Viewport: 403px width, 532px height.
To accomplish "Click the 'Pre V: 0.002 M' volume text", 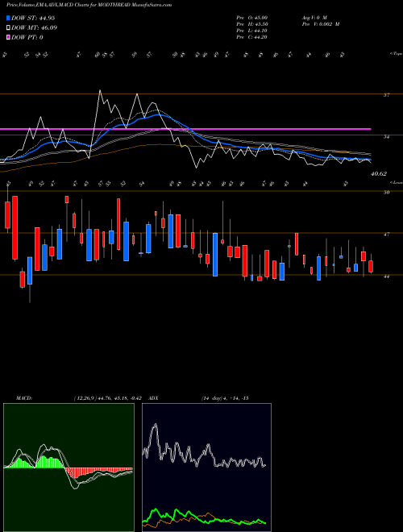I will click(x=321, y=24).
